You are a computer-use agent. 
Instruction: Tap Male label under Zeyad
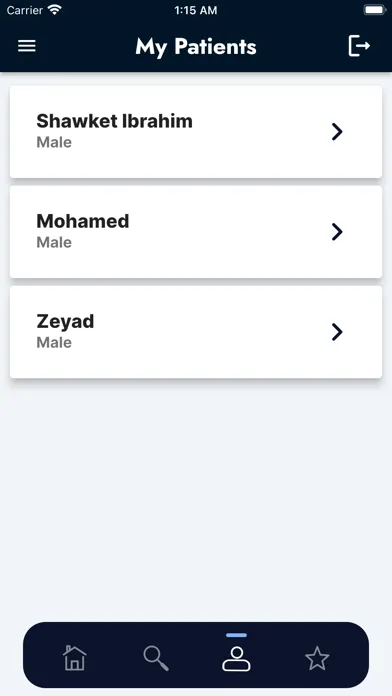point(54,343)
